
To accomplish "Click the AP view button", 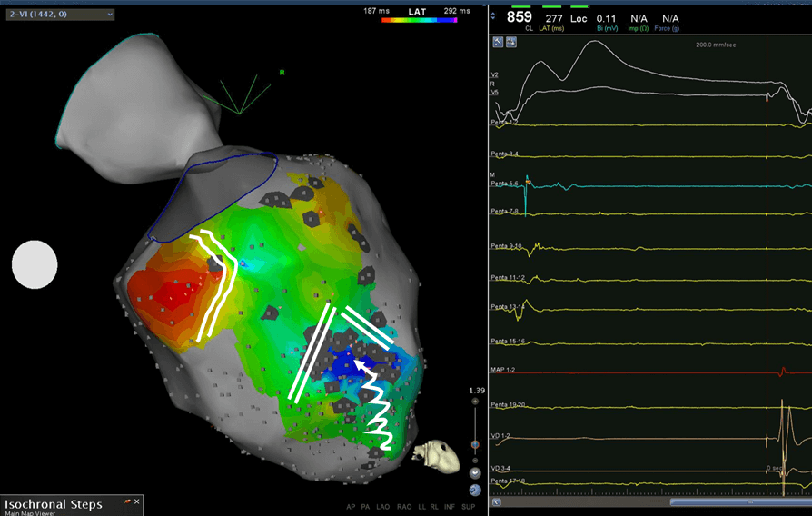I will pos(352,506).
